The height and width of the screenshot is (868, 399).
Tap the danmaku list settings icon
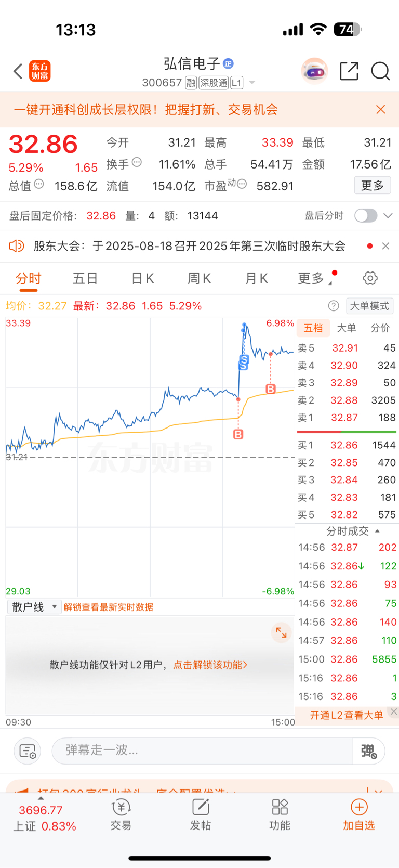(27, 751)
